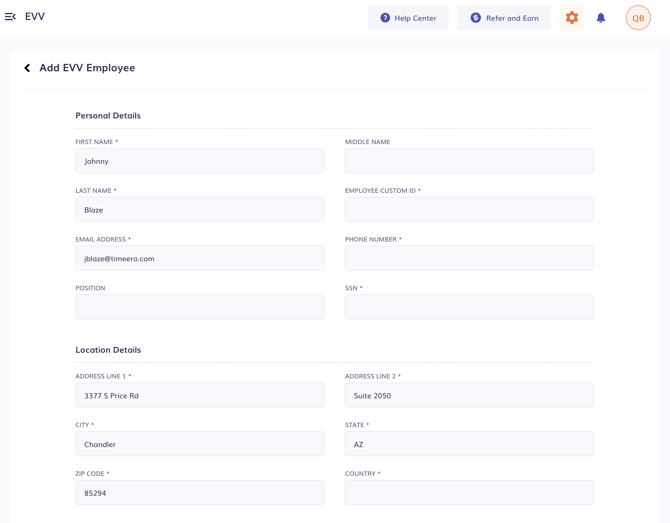
Task: Open the QB user avatar menu
Action: click(x=638, y=18)
